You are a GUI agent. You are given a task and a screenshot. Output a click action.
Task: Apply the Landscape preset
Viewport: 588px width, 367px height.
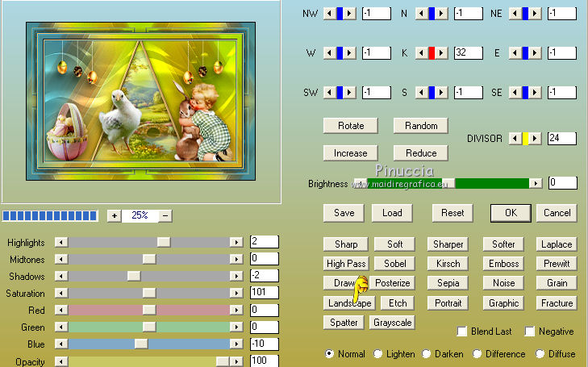[349, 303]
